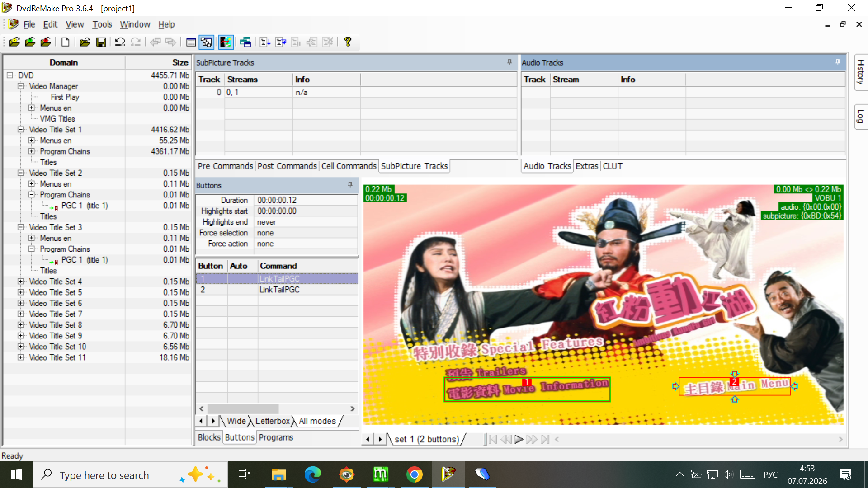Pin the Buttons panel
Image resolution: width=868 pixels, height=488 pixels.
pyautogui.click(x=350, y=185)
